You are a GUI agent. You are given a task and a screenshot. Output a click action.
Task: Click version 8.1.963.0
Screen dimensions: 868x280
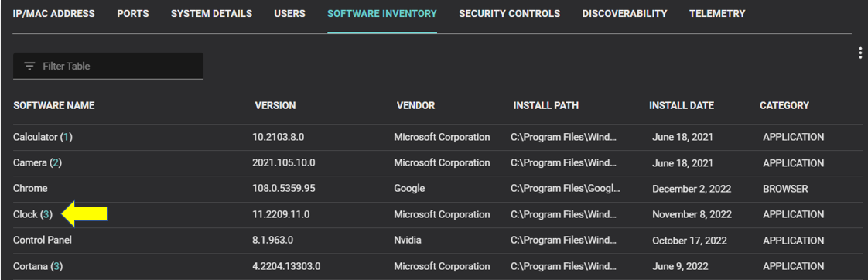tap(274, 240)
